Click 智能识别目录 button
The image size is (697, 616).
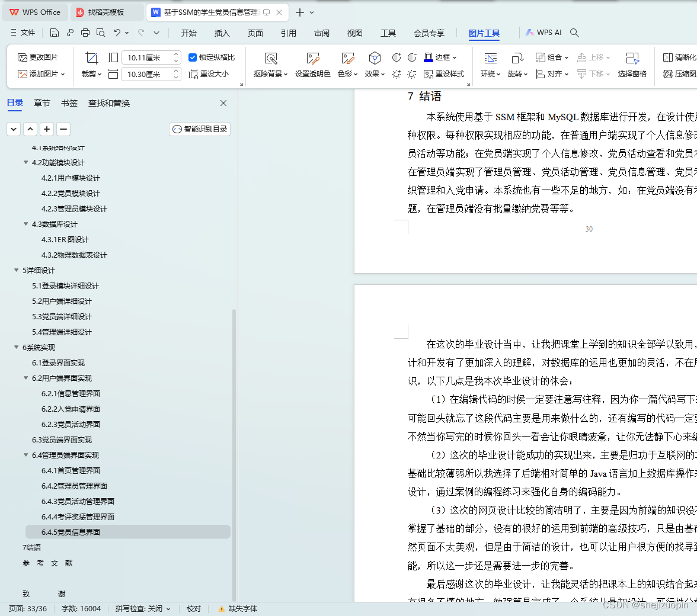pyautogui.click(x=200, y=129)
